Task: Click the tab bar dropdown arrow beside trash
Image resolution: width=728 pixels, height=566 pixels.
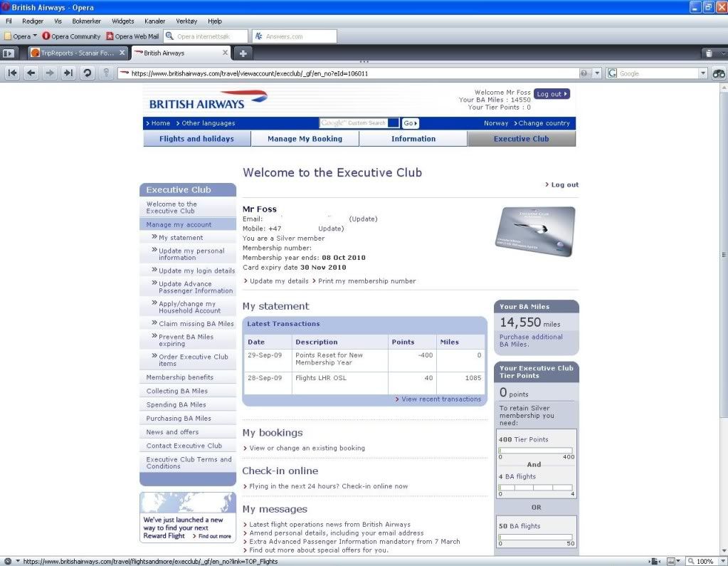Action: pyautogui.click(x=722, y=53)
